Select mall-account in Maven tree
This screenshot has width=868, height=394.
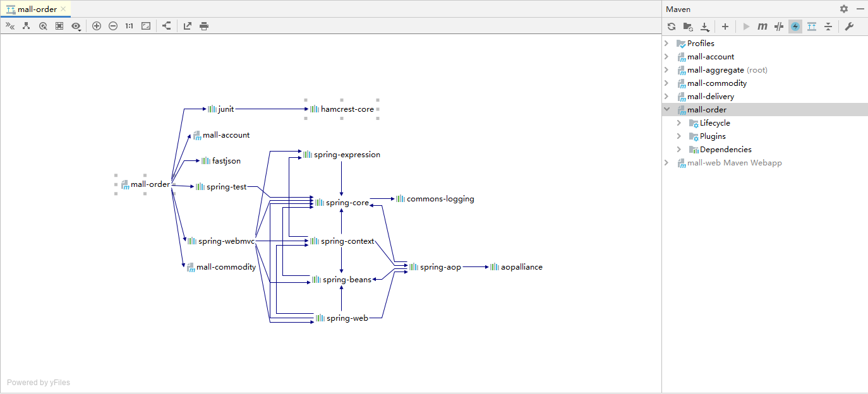(x=711, y=57)
